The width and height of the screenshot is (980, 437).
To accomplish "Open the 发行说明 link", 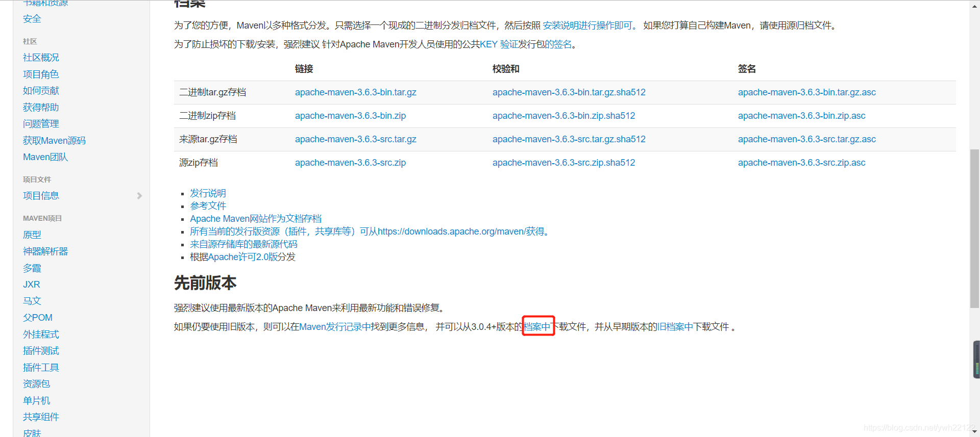I will [208, 193].
